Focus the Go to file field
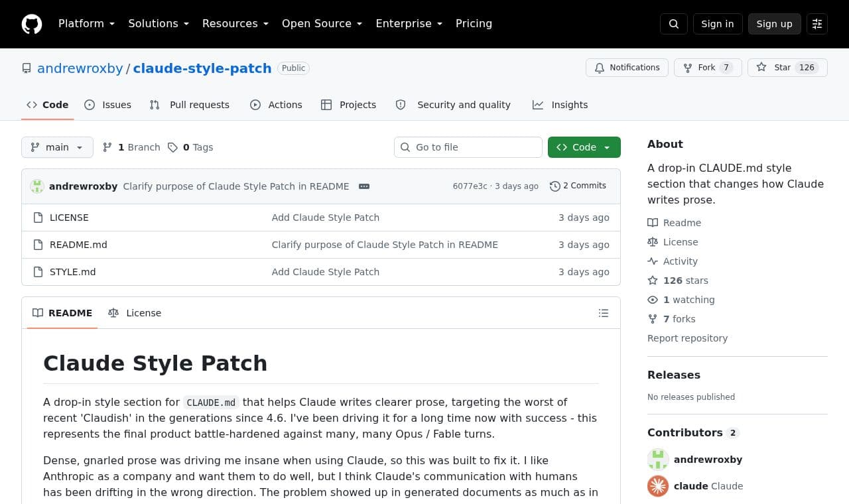849x504 pixels. pyautogui.click(x=468, y=147)
